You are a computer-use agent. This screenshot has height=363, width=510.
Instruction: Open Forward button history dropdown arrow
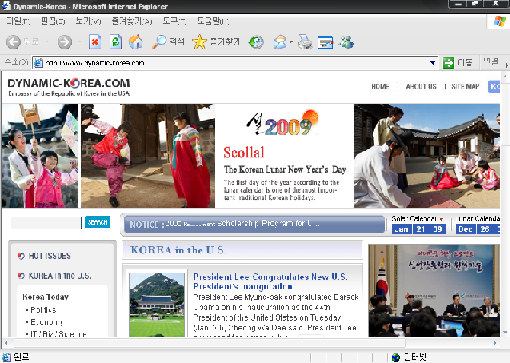(79, 42)
